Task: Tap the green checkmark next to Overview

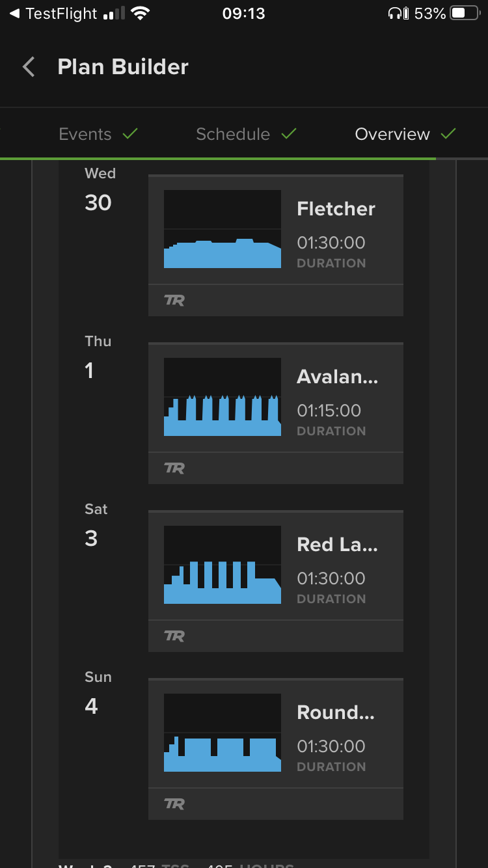Action: [448, 134]
